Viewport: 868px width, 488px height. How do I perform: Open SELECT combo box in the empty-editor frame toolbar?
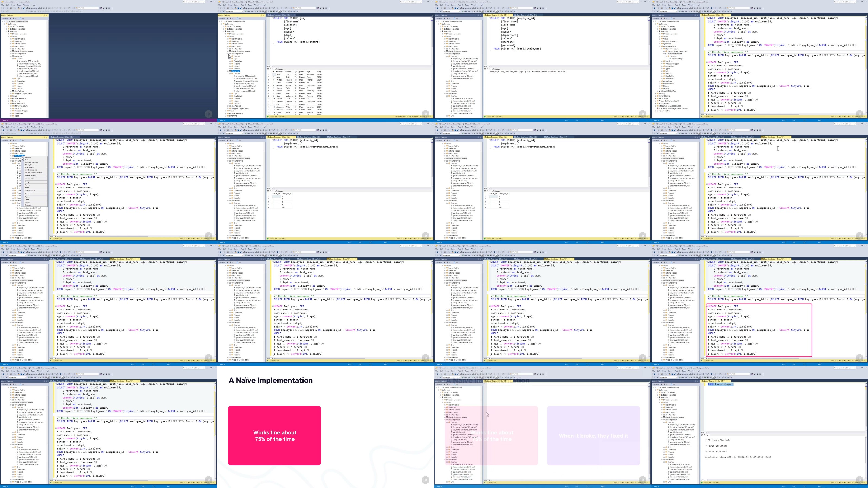[x=89, y=8]
